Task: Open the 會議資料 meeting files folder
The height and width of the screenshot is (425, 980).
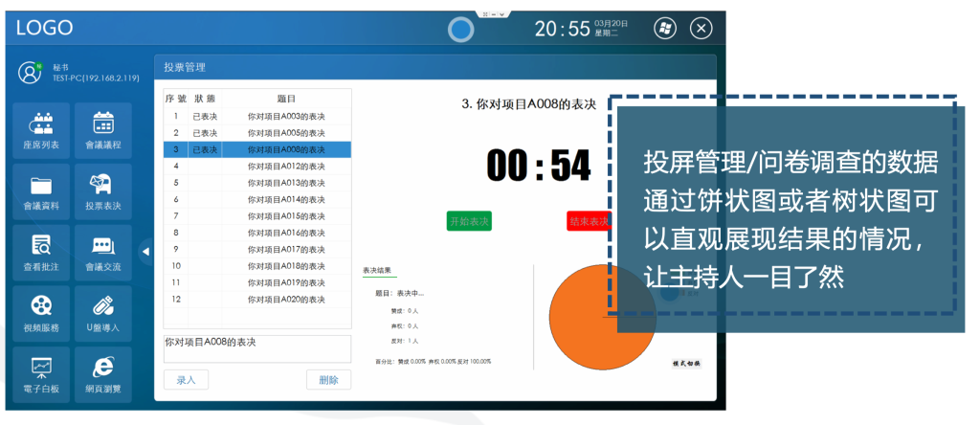Action: 41,190
